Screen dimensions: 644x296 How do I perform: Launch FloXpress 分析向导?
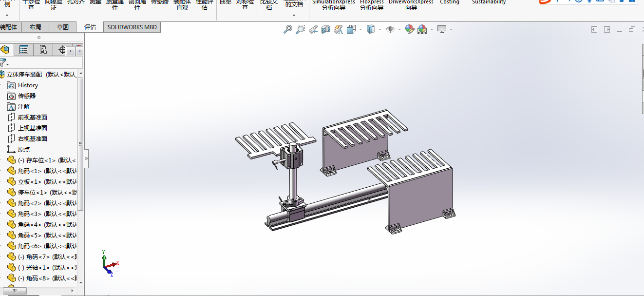point(372,5)
